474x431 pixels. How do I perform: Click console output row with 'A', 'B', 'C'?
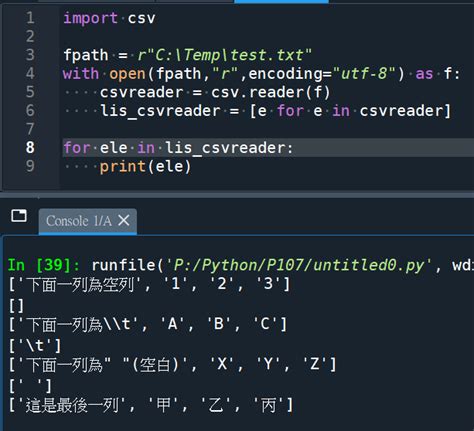click(x=147, y=324)
